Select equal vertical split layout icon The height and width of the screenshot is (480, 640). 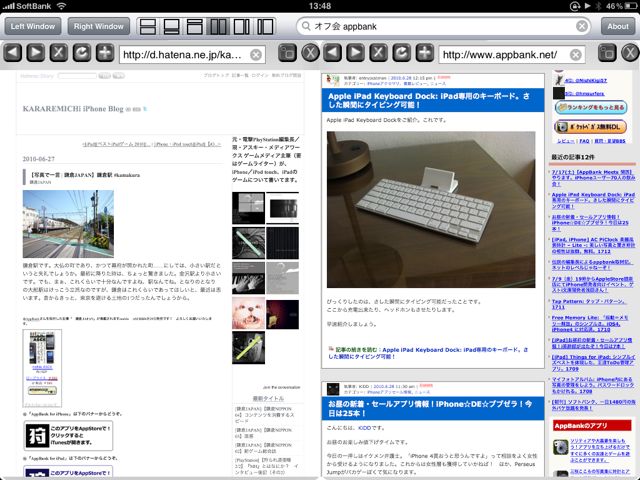click(218, 27)
